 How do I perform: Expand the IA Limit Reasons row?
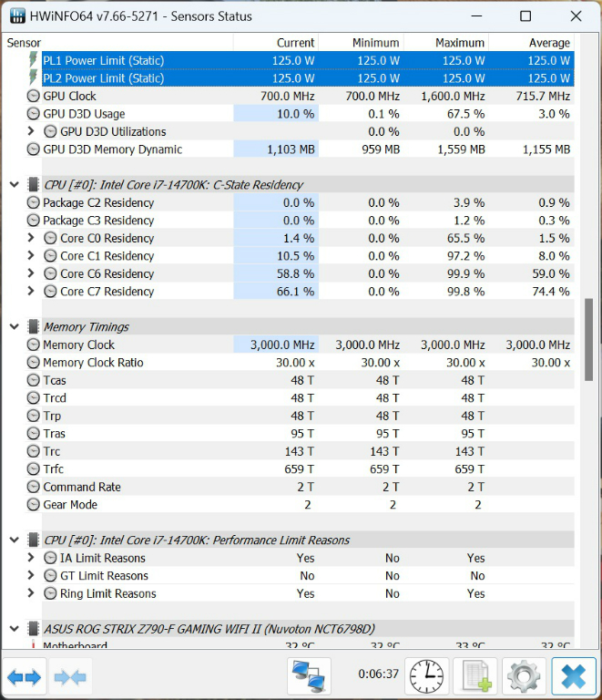(31, 559)
